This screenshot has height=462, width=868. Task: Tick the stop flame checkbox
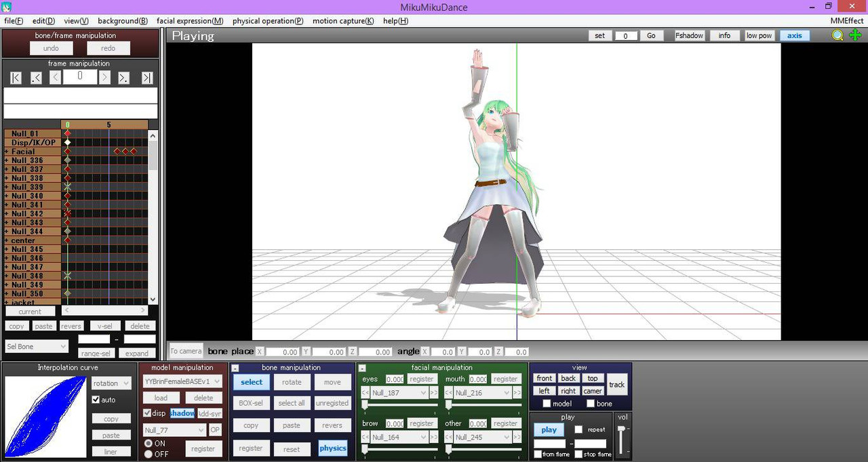click(x=578, y=454)
